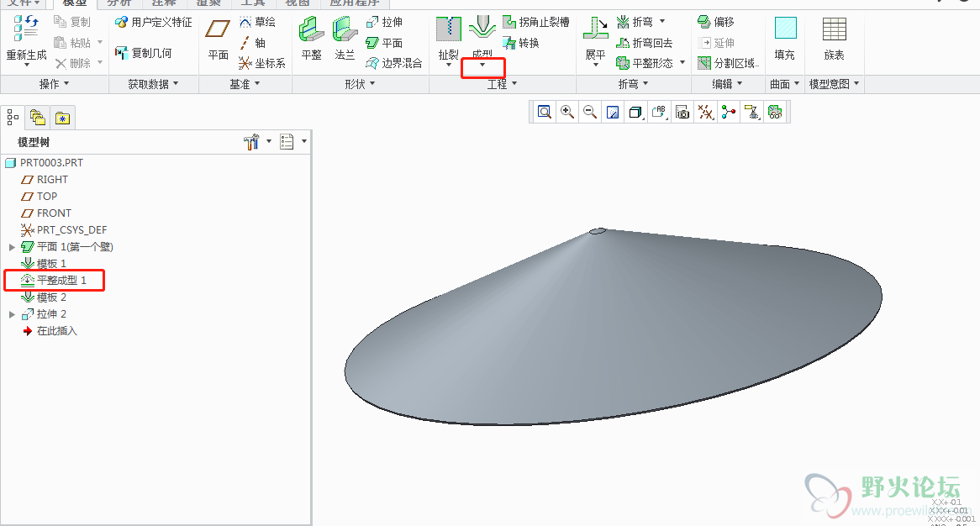Open the dropdown arrow under Form (成型)
This screenshot has height=526, width=980.
tap(482, 66)
